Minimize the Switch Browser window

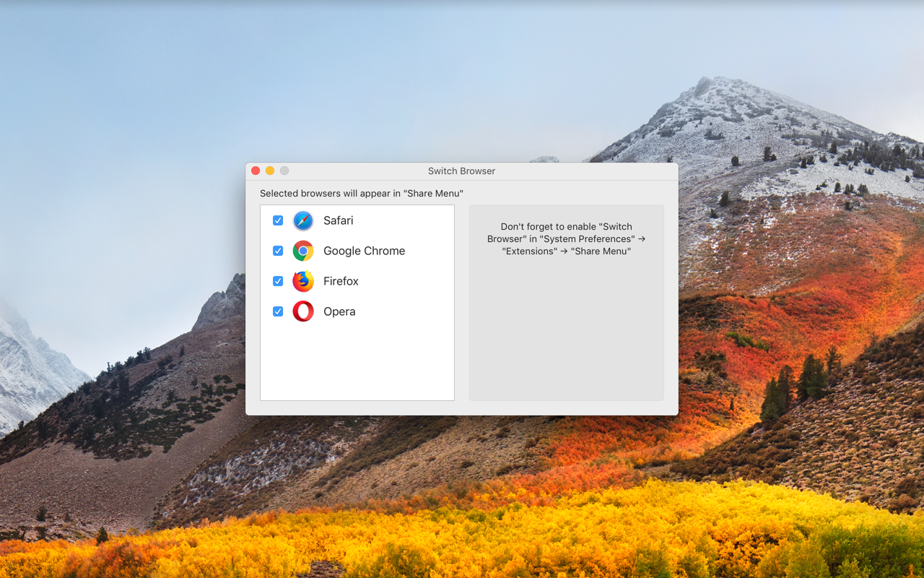[x=270, y=171]
